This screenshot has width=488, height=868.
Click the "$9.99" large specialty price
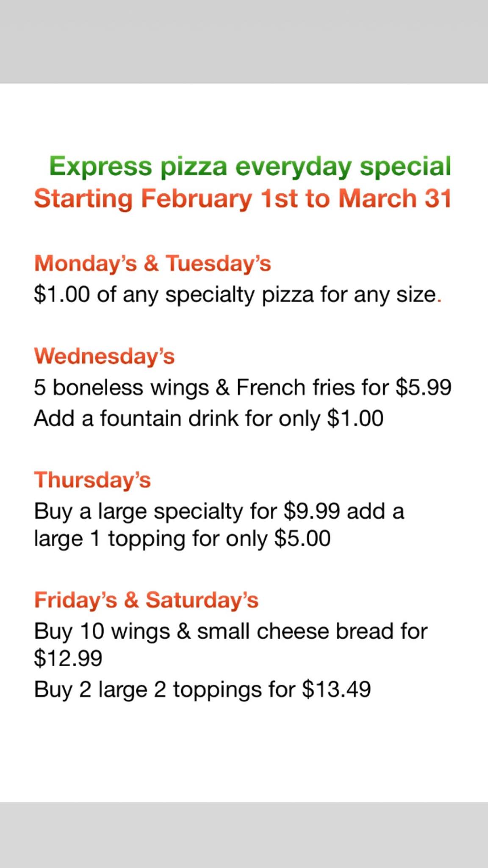(x=312, y=511)
